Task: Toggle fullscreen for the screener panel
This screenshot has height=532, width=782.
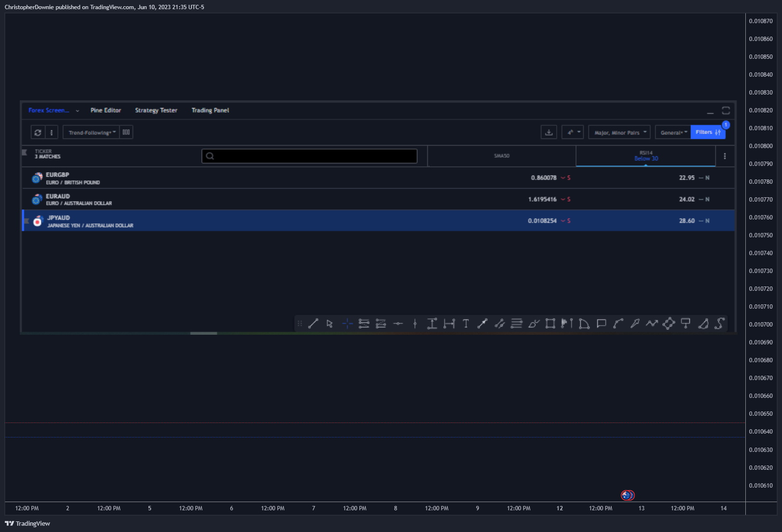Action: (726, 110)
